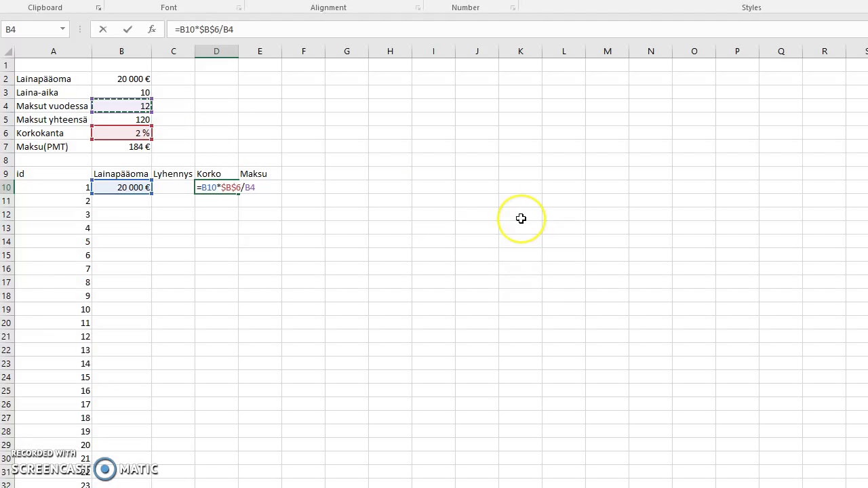Open the Number group dialog launcher
This screenshot has height=488, width=868.
pyautogui.click(x=513, y=7)
